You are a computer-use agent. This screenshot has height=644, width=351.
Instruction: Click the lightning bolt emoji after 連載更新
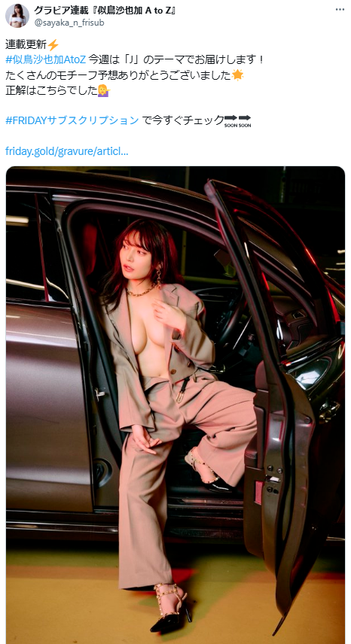(53, 44)
